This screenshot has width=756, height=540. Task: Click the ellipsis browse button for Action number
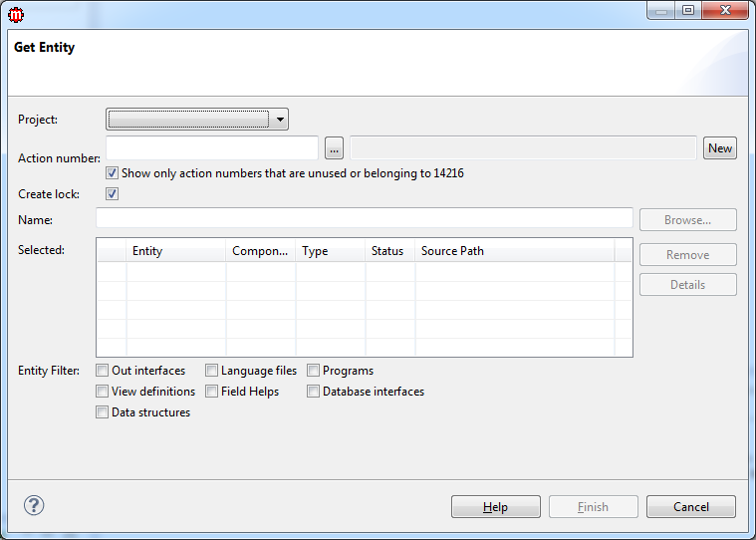coord(334,148)
